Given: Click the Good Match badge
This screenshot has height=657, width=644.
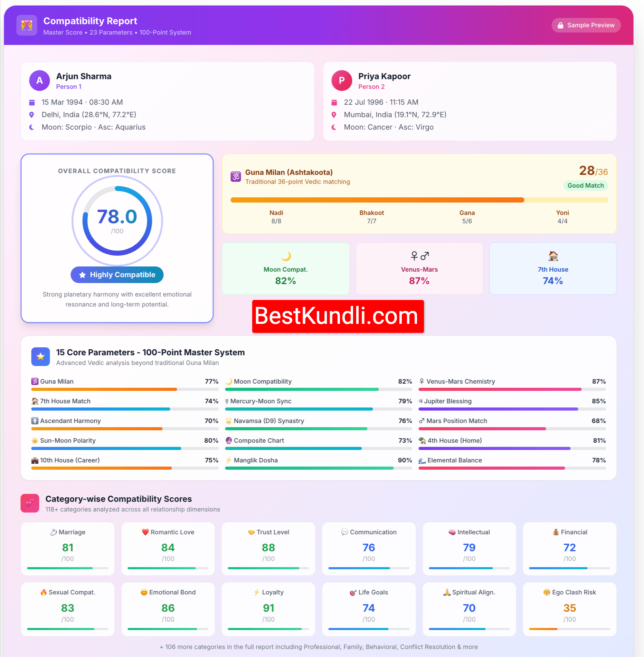Looking at the screenshot, I should point(586,186).
